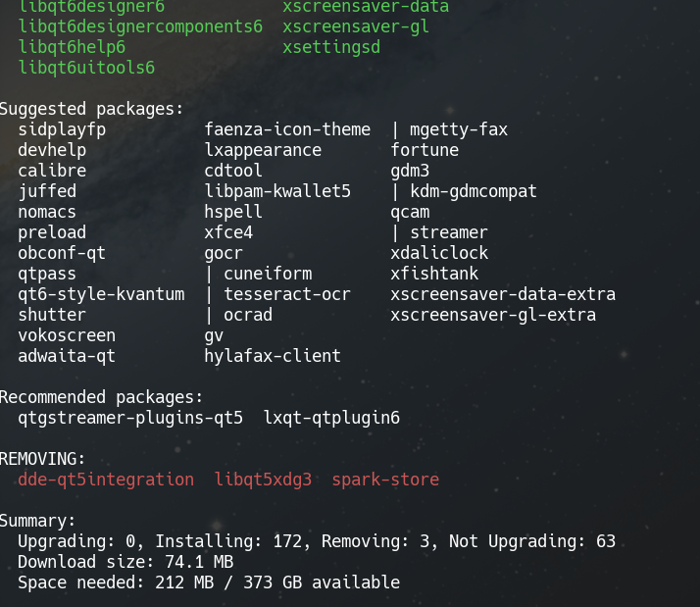The image size is (700, 607).
Task: Click the qcam package
Action: tap(410, 213)
